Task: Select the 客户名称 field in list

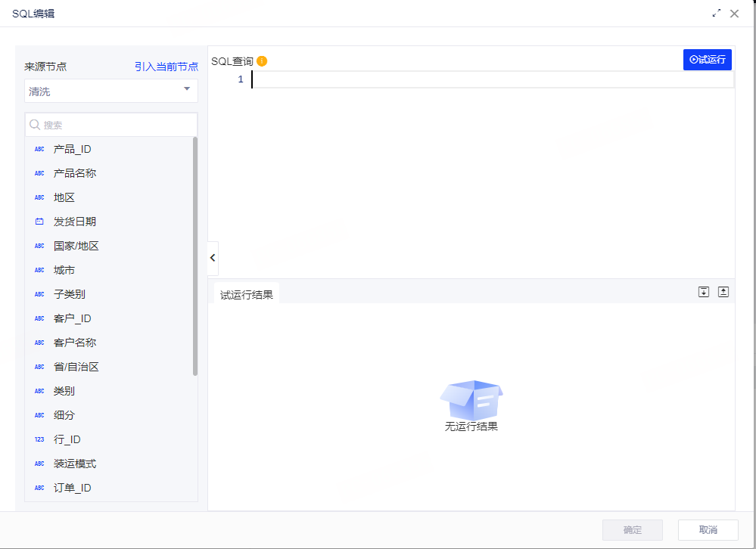Action: (75, 343)
